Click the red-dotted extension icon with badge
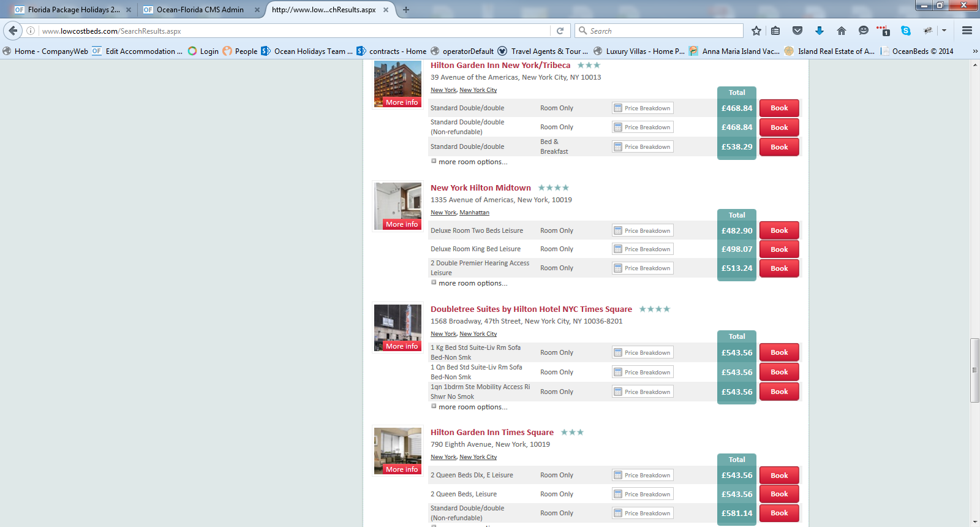The height and width of the screenshot is (527, 980). pos(883,31)
